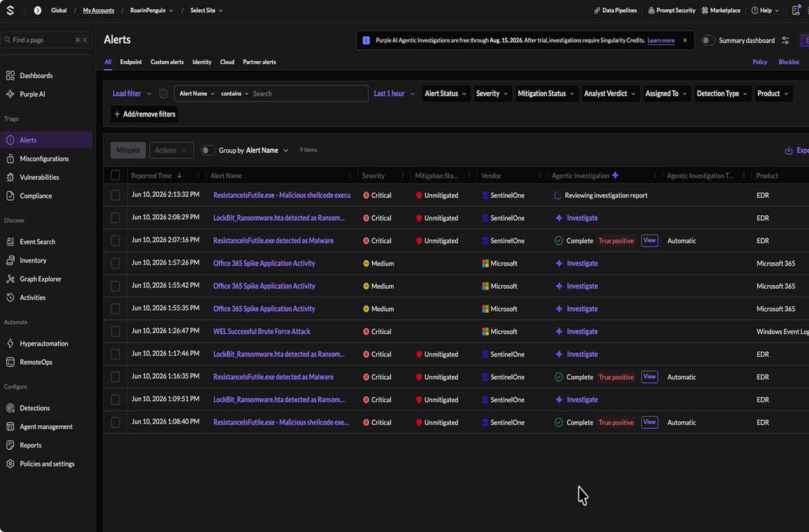
Task: Click the SentinelOne logo icon
Action: coord(10,10)
